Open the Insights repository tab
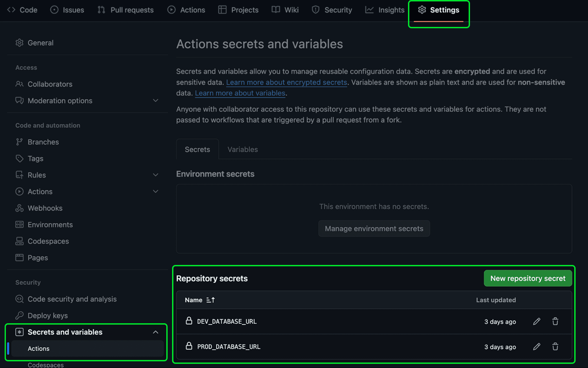588x368 pixels. pyautogui.click(x=385, y=10)
